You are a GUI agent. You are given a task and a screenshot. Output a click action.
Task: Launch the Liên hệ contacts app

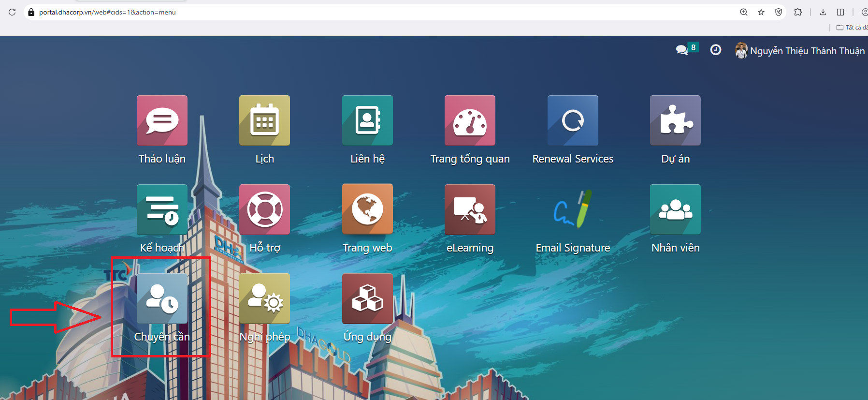coord(367,121)
